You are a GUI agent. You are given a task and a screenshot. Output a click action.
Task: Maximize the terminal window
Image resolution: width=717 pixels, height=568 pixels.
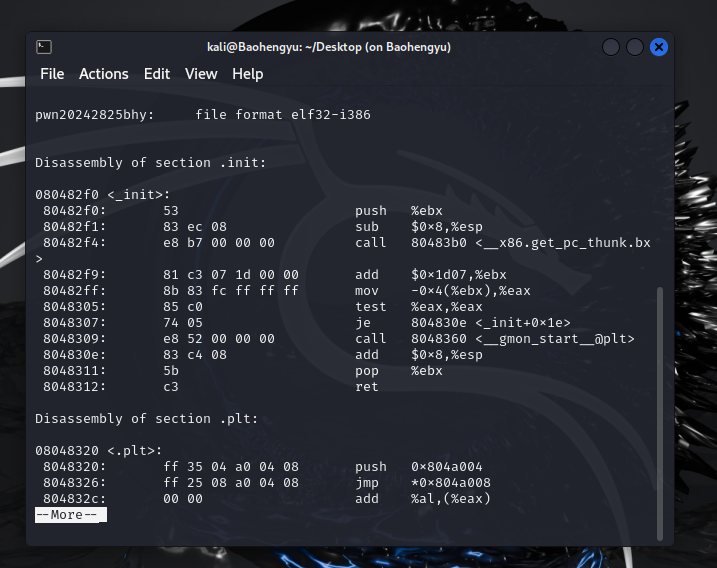pyautogui.click(x=635, y=47)
